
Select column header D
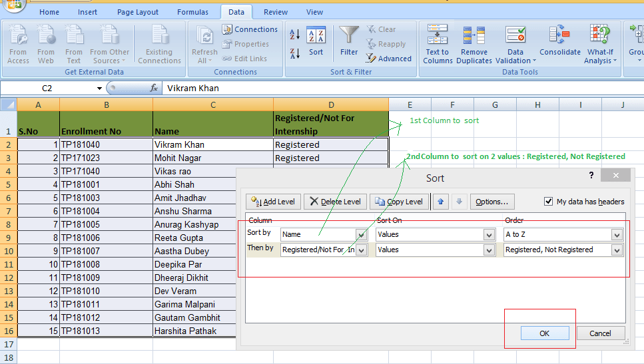coord(331,104)
